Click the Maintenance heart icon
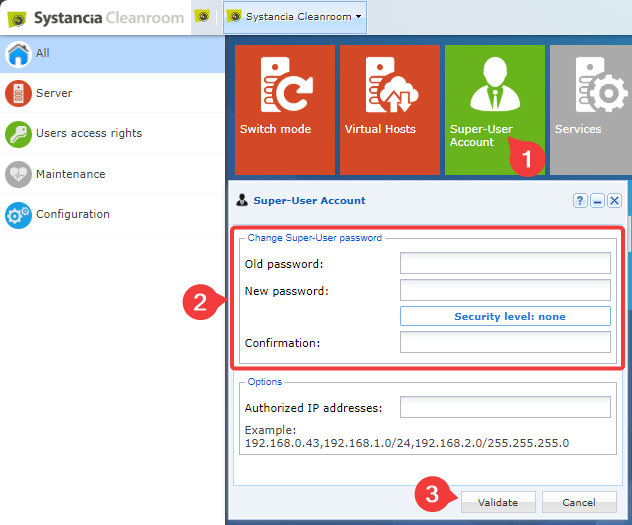Screen dimensions: 632x525 (x=18, y=174)
